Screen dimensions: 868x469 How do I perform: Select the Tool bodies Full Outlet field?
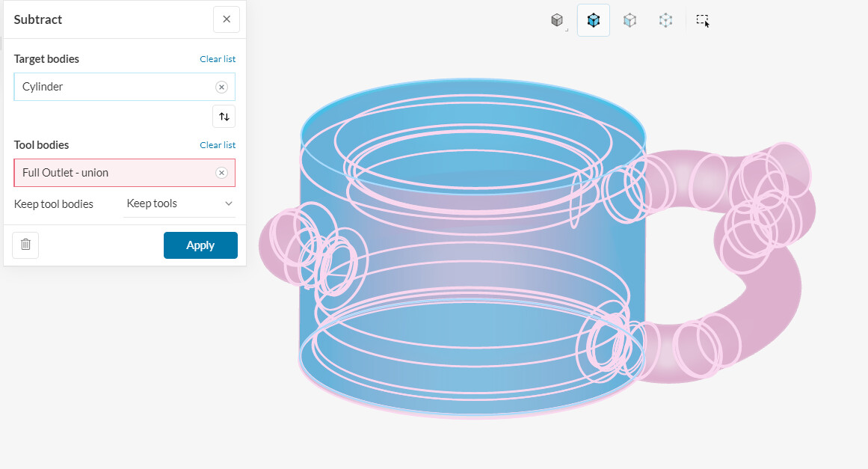pos(125,173)
